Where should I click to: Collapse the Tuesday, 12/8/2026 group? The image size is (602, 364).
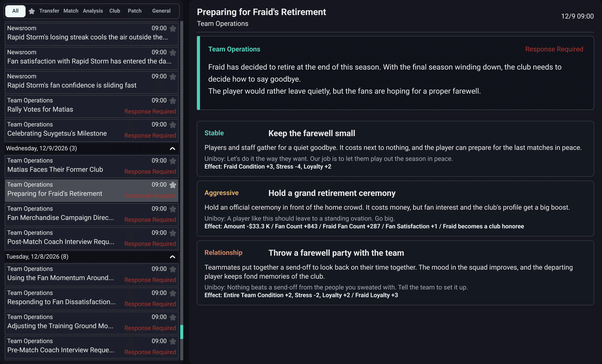point(172,257)
